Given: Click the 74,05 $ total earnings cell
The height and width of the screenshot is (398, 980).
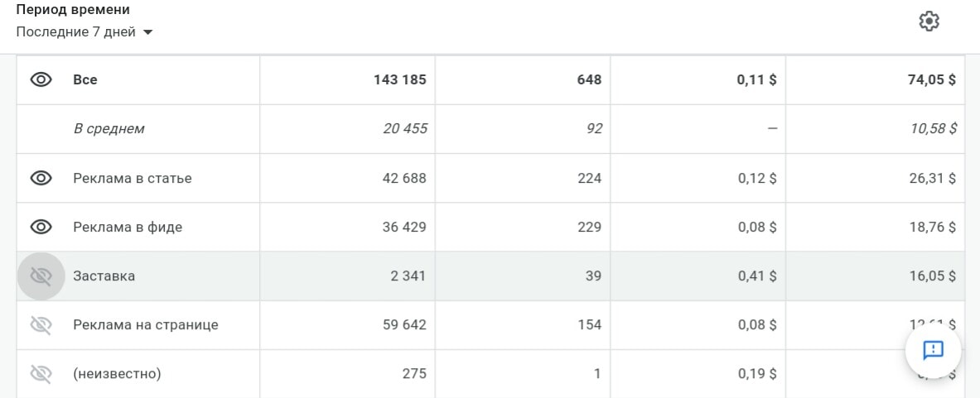Looking at the screenshot, I should point(875,80).
